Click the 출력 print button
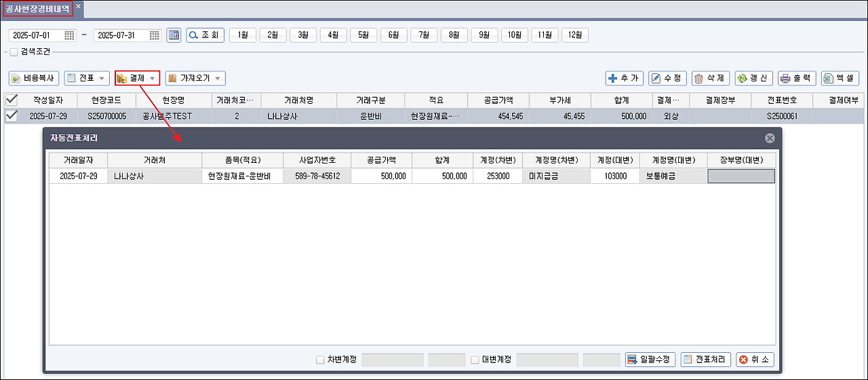Image resolution: width=868 pixels, height=380 pixels. point(797,79)
